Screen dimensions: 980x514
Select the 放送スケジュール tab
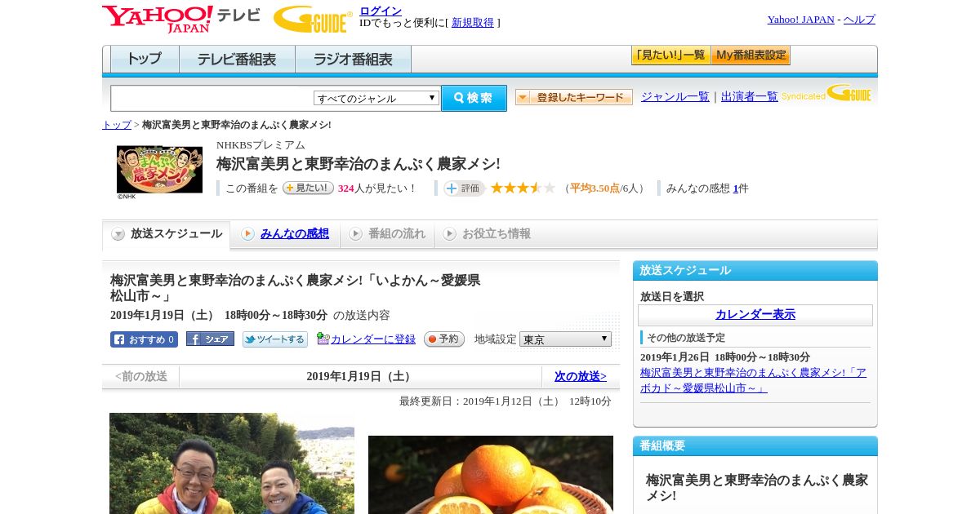click(x=167, y=234)
